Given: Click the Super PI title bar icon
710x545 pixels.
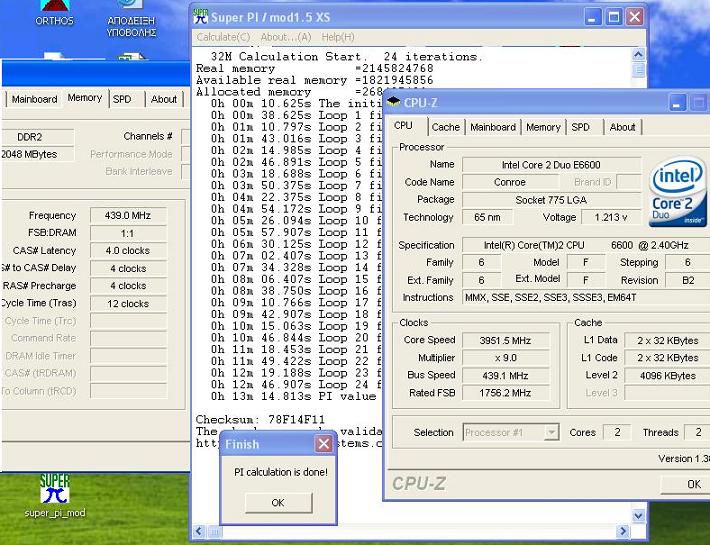Looking at the screenshot, I should (x=200, y=16).
